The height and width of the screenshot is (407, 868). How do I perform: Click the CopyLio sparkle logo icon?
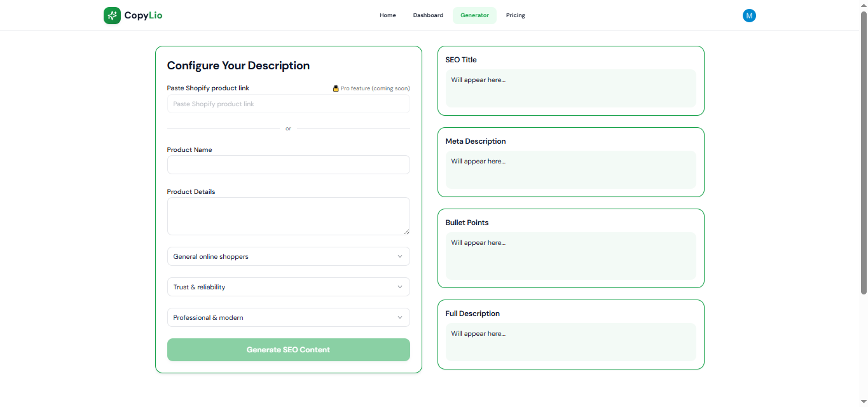click(112, 15)
